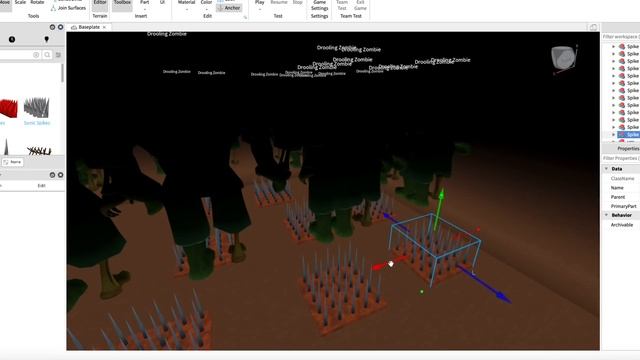Click the Edit label in lower-left panel
This screenshot has width=640, height=360.
pyautogui.click(x=42, y=186)
